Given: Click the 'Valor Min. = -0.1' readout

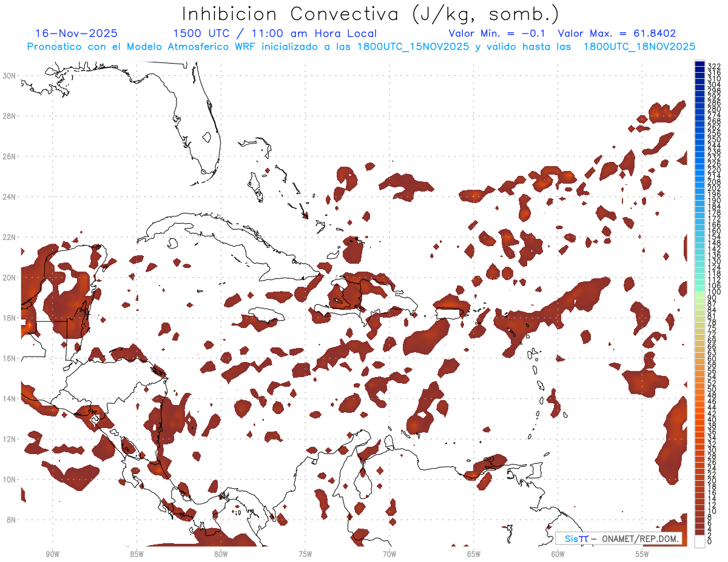Looking at the screenshot, I should (497, 33).
